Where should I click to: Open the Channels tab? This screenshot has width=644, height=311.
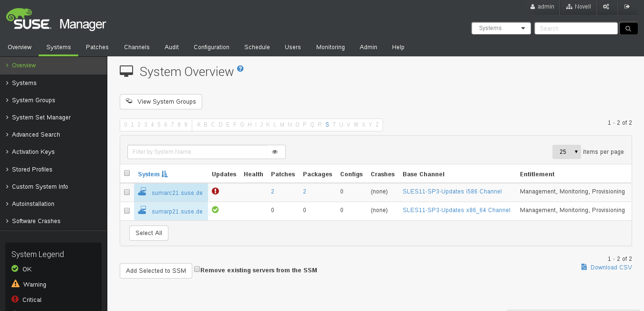click(137, 47)
